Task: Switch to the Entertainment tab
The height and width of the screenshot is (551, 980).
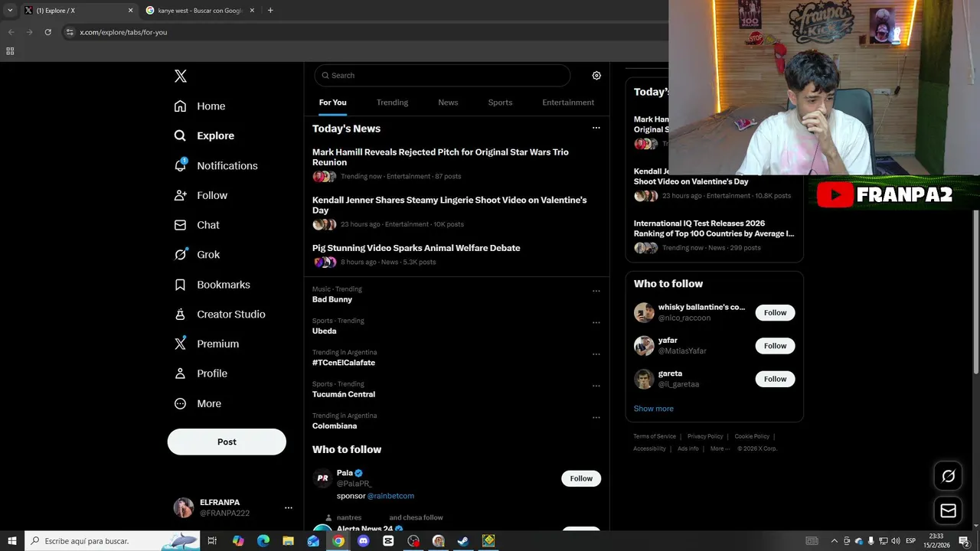Action: point(568,103)
